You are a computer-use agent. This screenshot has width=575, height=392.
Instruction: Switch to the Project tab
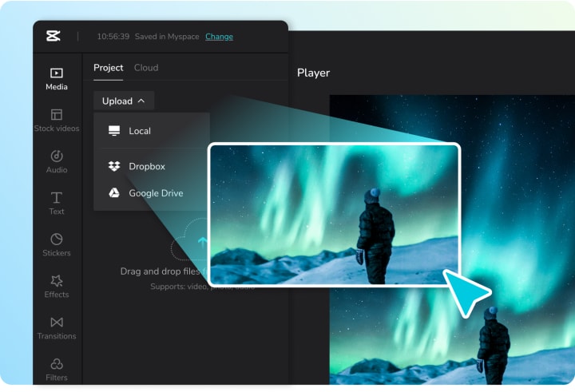pos(108,68)
